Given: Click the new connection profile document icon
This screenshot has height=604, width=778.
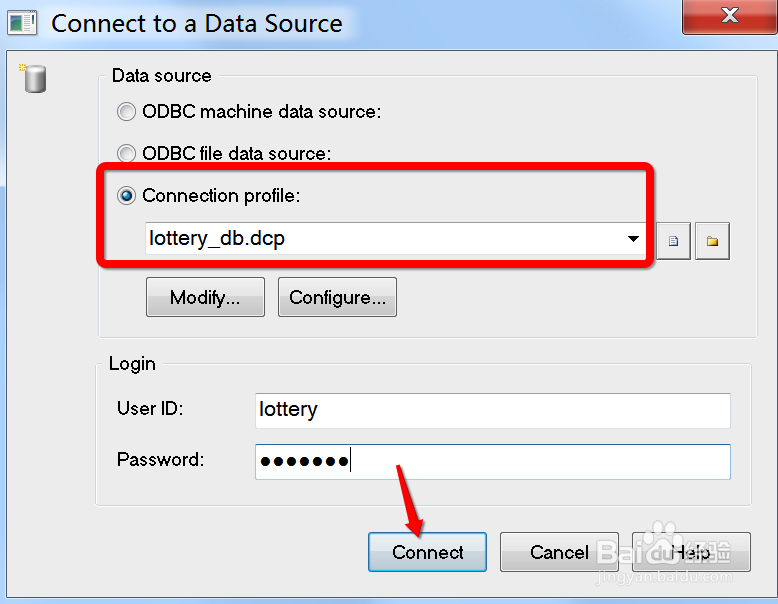Looking at the screenshot, I should 673,241.
